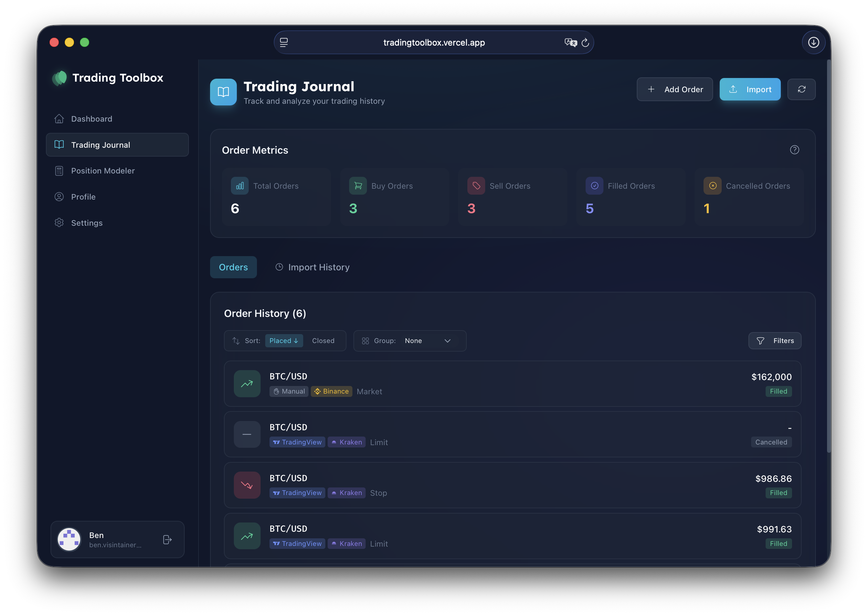868x616 pixels.
Task: Switch sorting to Closed
Action: [323, 341]
